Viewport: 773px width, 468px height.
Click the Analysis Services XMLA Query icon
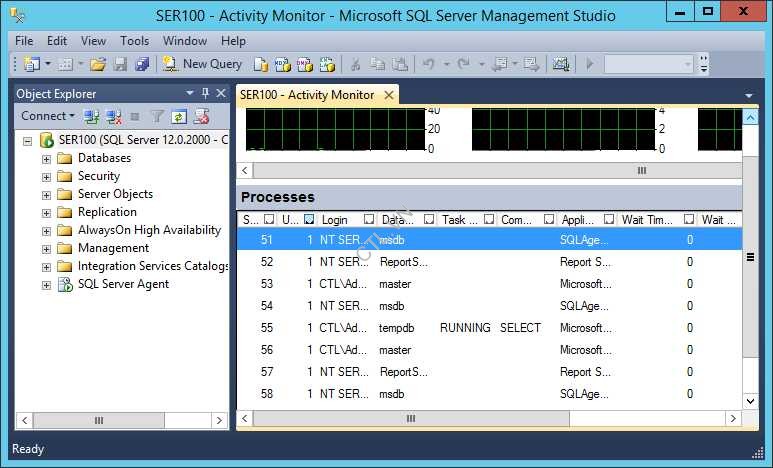(327, 64)
